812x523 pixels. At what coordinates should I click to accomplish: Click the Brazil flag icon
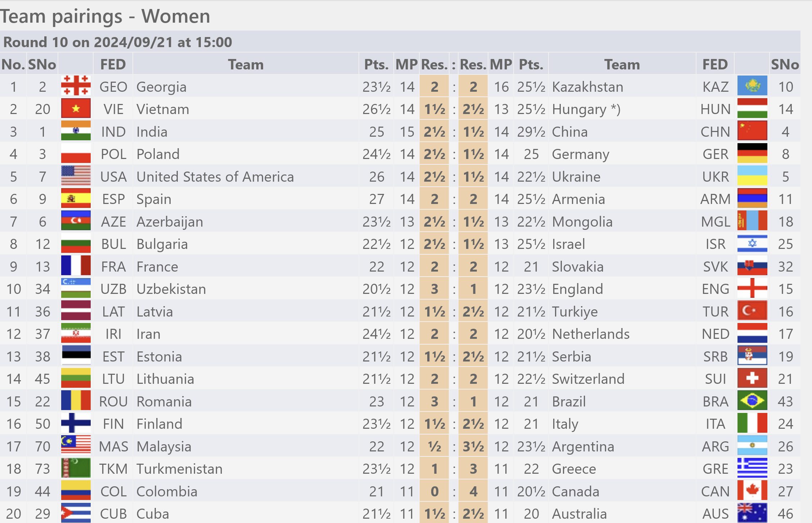click(x=752, y=400)
